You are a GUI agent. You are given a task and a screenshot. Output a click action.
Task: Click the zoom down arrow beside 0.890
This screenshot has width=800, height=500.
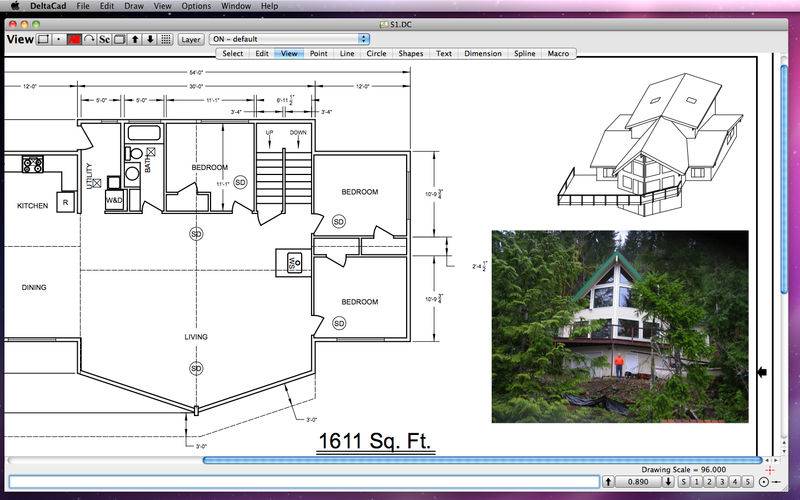[668, 482]
